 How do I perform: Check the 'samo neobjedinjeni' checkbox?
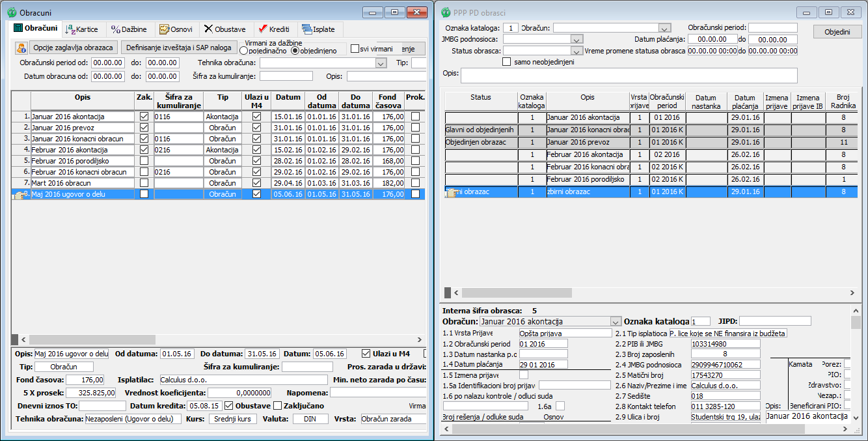pyautogui.click(x=507, y=62)
